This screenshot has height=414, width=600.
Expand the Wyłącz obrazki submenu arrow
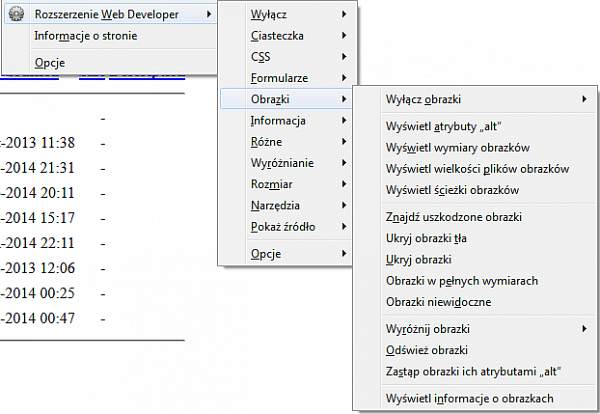click(584, 99)
